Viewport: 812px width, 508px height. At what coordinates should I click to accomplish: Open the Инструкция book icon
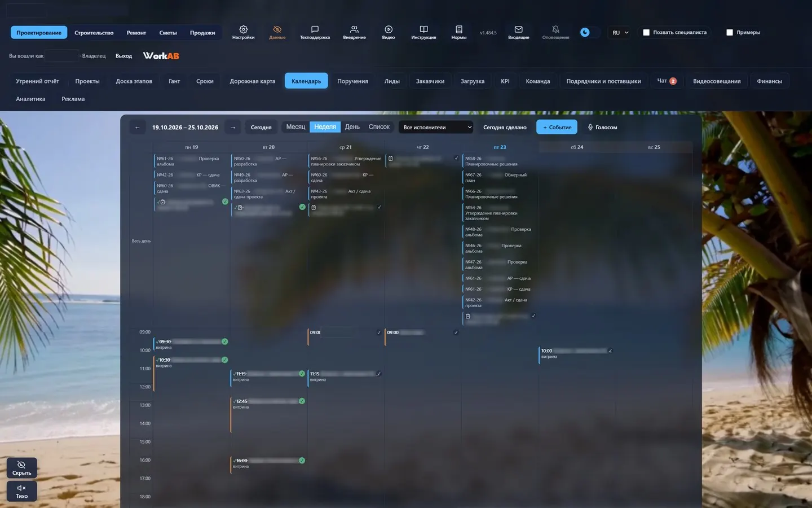coord(423,29)
